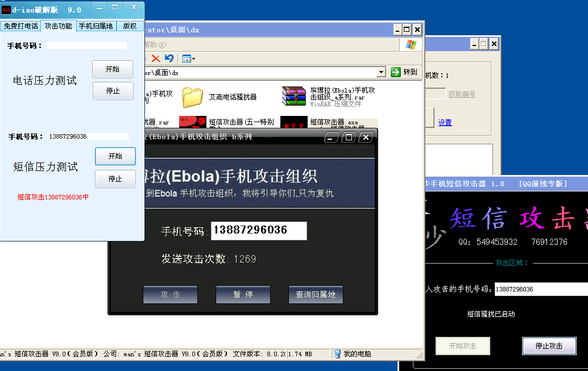588x371 pixels.
Task: Open the 手机归属地 tab
Action: coord(96,26)
